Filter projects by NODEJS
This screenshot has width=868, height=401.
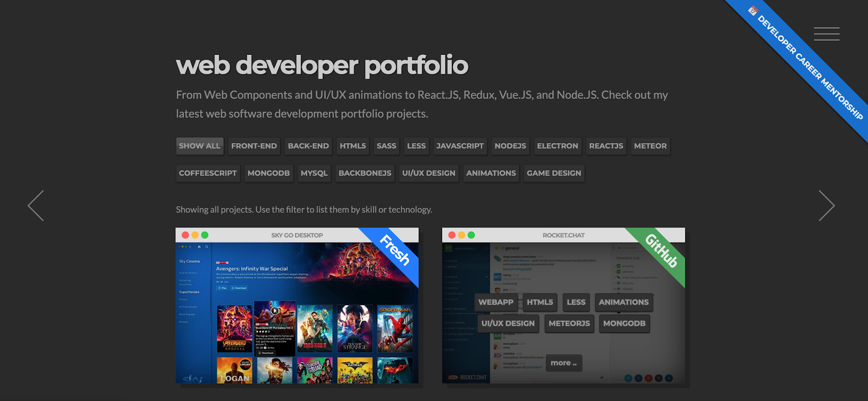[x=510, y=146]
